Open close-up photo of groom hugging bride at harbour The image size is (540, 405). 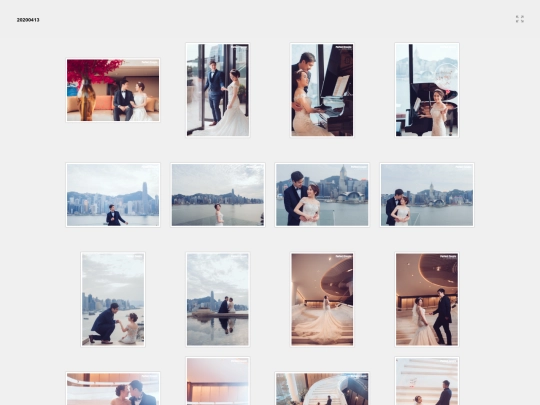click(322, 195)
